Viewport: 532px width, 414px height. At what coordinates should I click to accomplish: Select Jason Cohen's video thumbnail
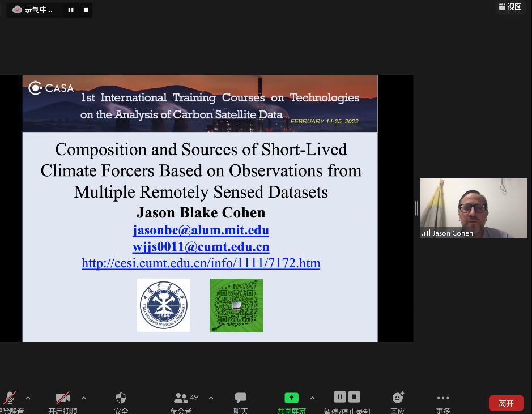click(474, 208)
